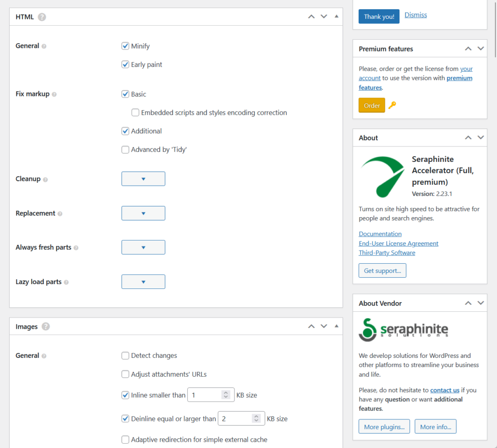Collapse Images panel with triangle toggle

(337, 326)
